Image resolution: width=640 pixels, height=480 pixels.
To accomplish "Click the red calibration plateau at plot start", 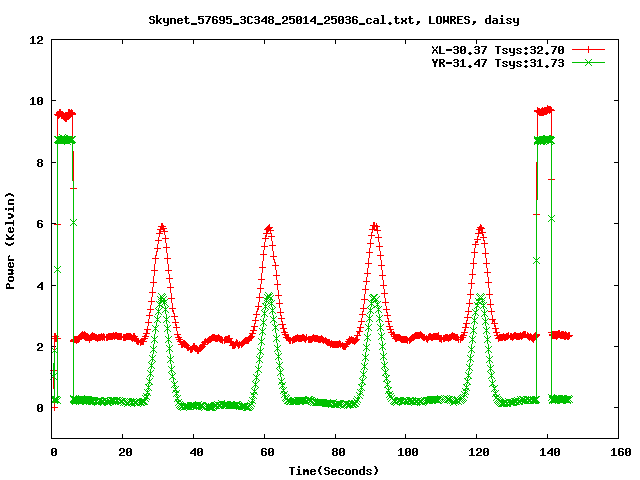I will click(x=65, y=115).
